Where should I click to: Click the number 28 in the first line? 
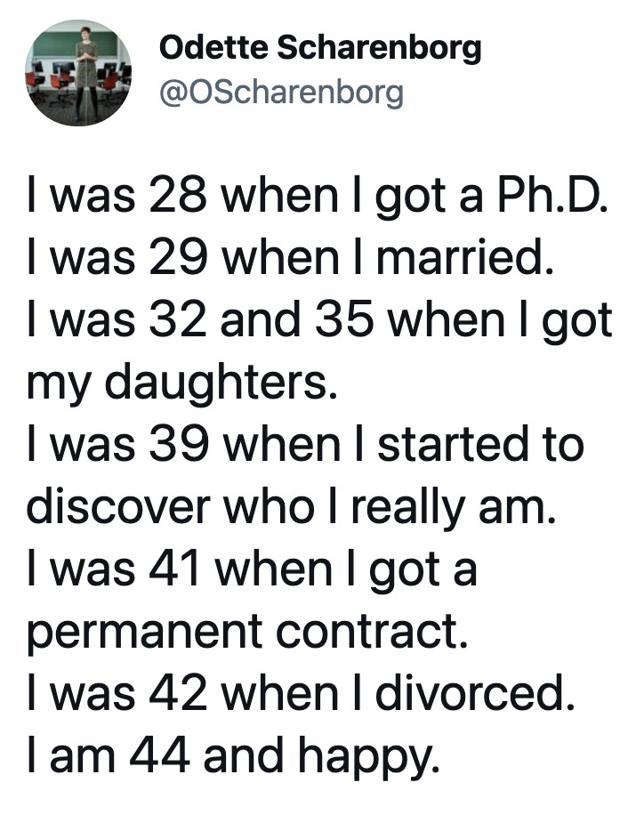[178, 196]
